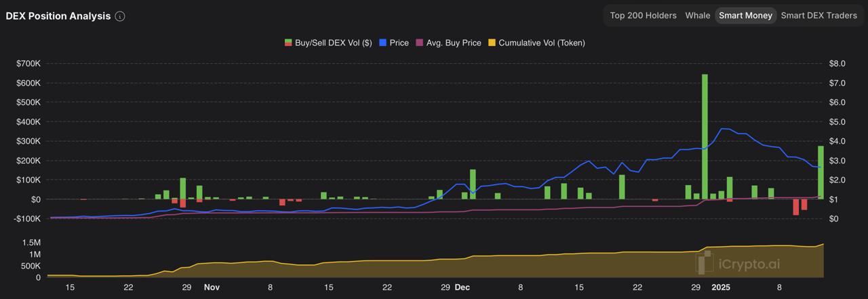Toggle the Buy/Sell DEX Vol ($) legend entry
The width and height of the screenshot is (868, 299).
click(328, 43)
